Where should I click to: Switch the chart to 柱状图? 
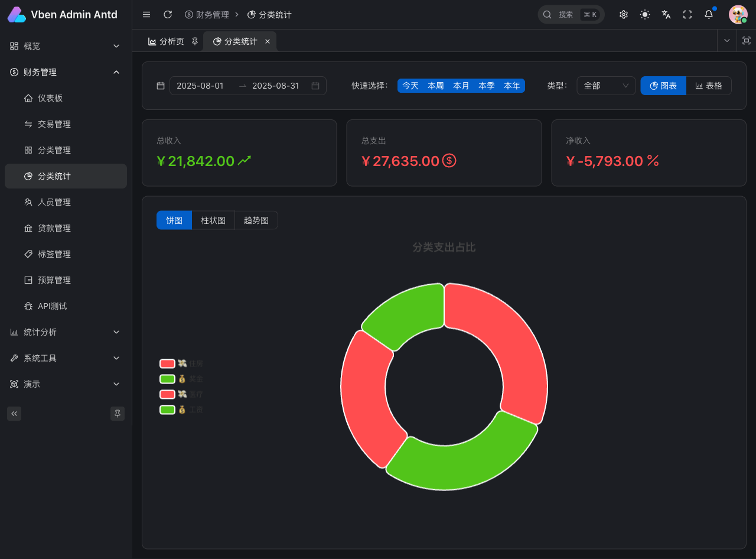click(x=213, y=220)
